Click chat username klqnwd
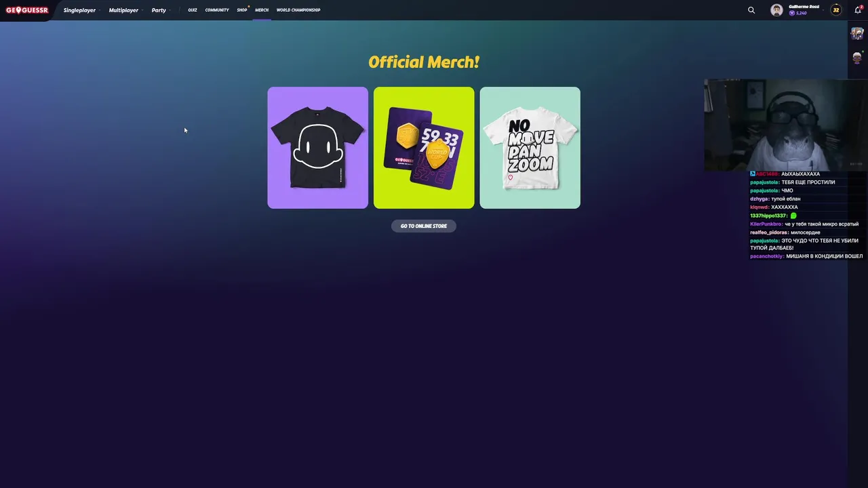Image resolution: width=868 pixels, height=488 pixels. click(759, 207)
